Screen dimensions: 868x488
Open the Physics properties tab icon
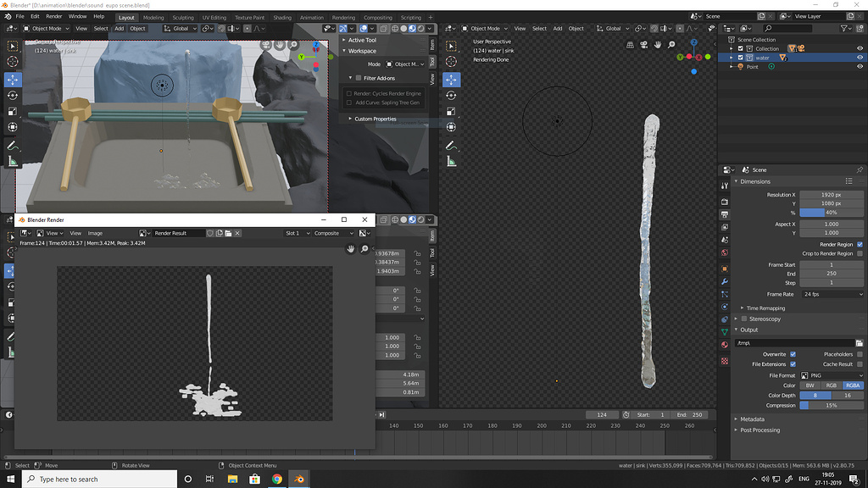tap(725, 307)
